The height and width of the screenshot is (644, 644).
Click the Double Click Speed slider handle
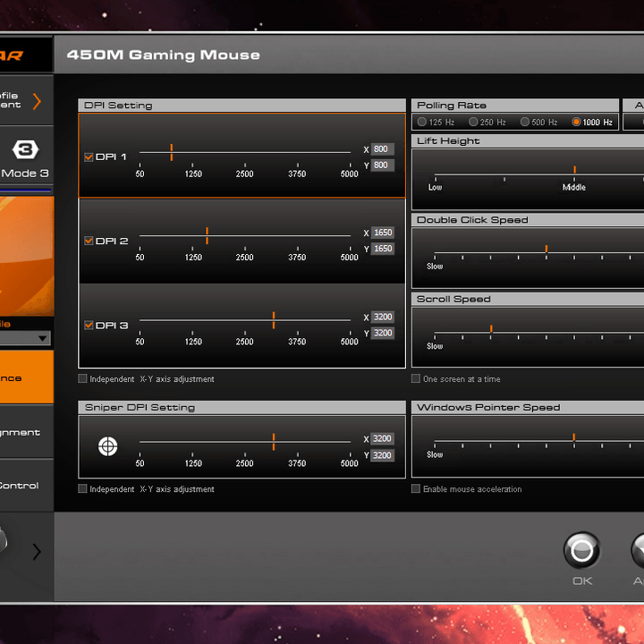click(x=547, y=249)
